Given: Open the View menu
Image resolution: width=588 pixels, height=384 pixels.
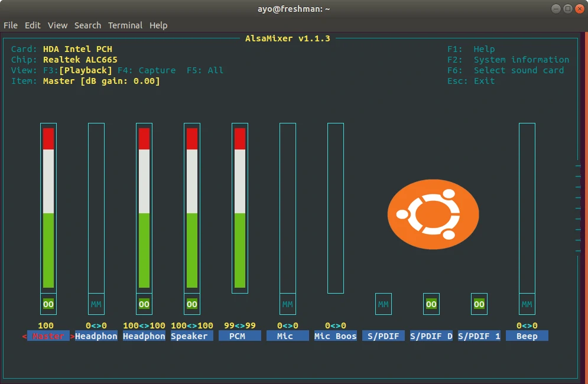Looking at the screenshot, I should 57,25.
